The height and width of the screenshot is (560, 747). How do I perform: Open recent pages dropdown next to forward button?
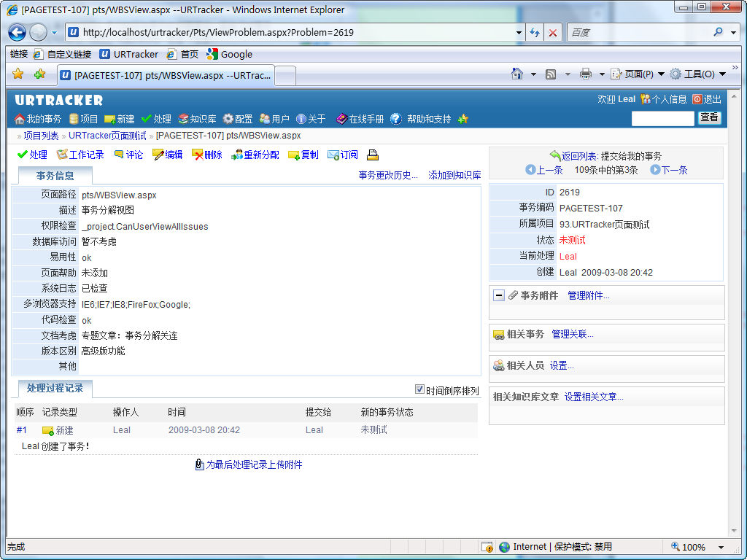(54, 33)
